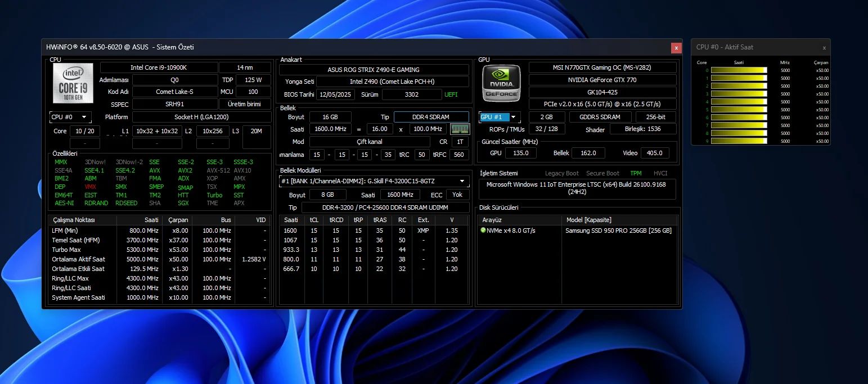Click the 14 nm process field
868x384 pixels.
[x=245, y=67]
